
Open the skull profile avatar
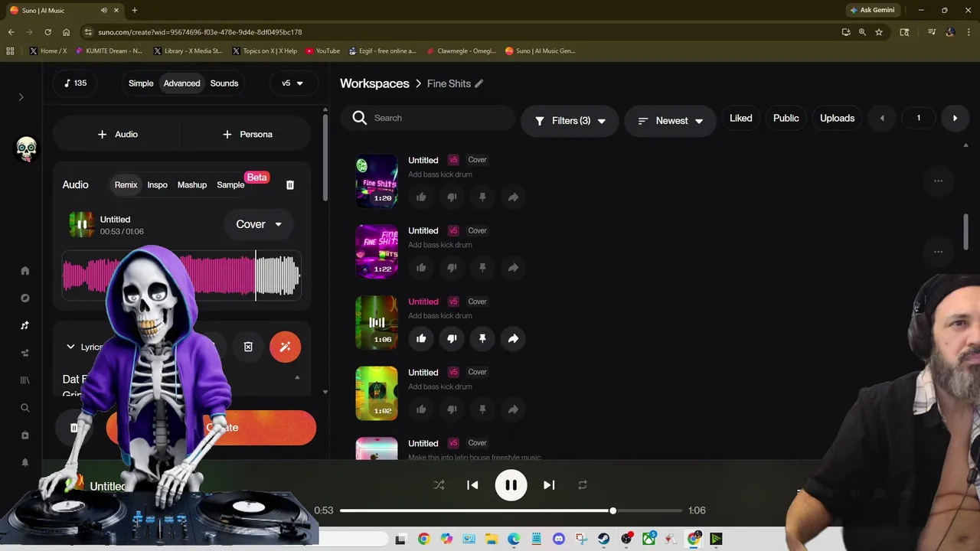click(26, 148)
